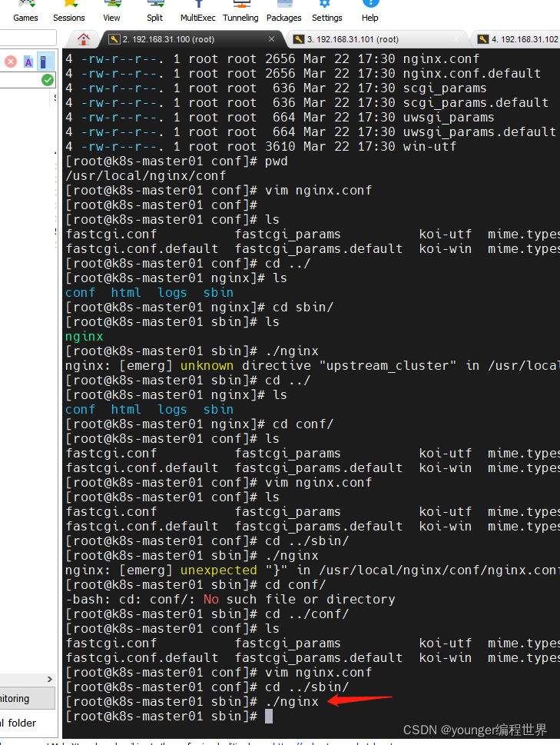This screenshot has height=745, width=560.
Task: Click the 3610-byte size value for win-utf
Action: tap(280, 146)
